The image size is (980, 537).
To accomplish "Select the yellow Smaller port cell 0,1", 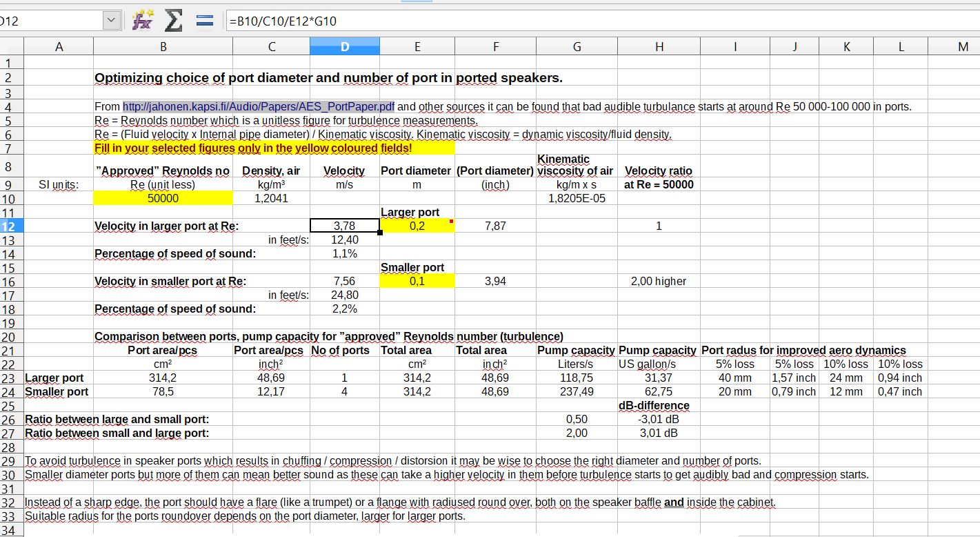I will (x=417, y=281).
